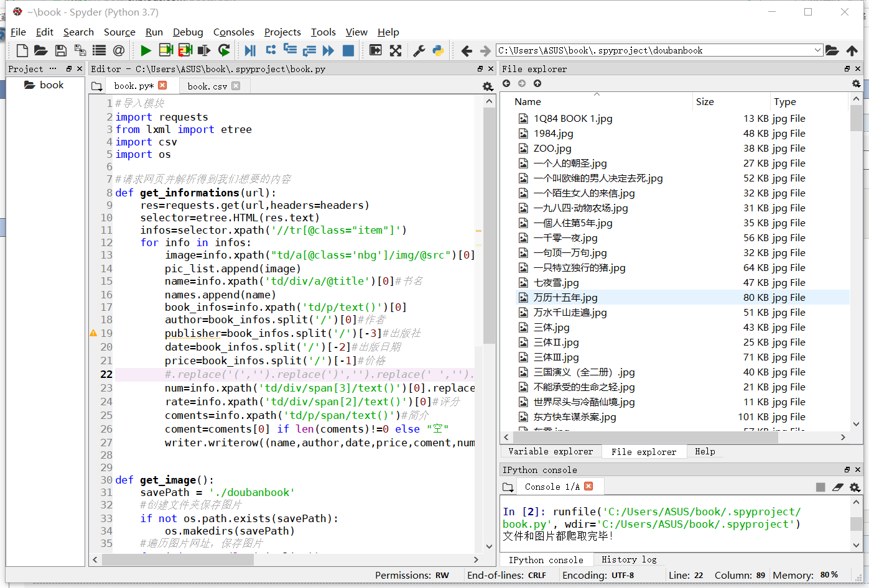Switch to the Variable explorer tab

pos(550,452)
